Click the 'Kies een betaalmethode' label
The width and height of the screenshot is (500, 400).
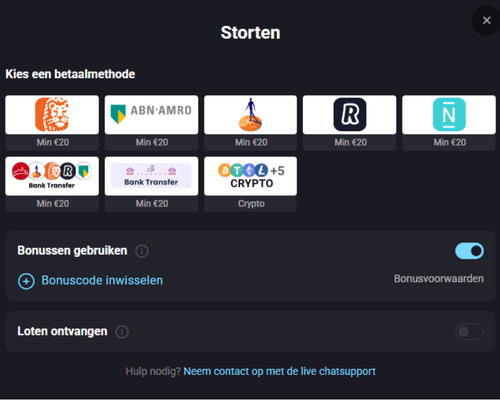pos(70,74)
